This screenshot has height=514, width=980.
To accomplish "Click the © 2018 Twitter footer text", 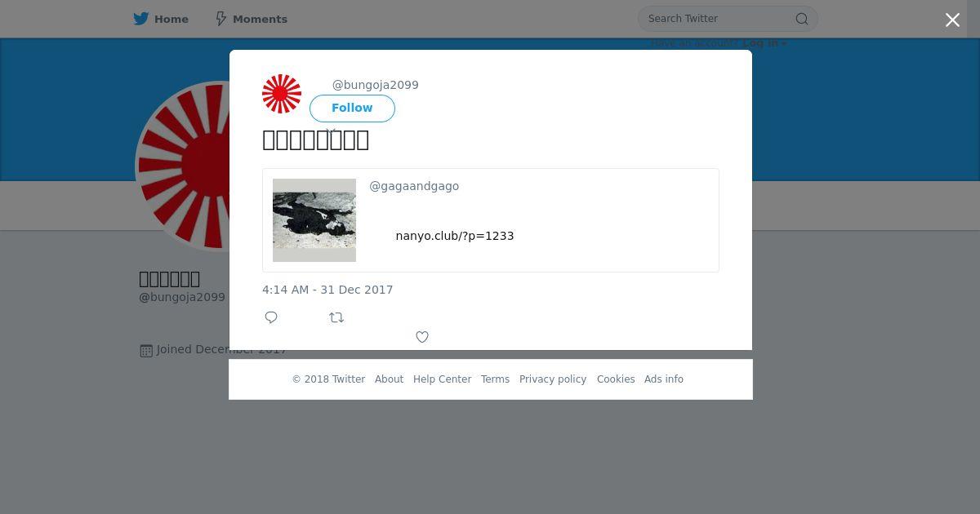I will [x=328, y=379].
